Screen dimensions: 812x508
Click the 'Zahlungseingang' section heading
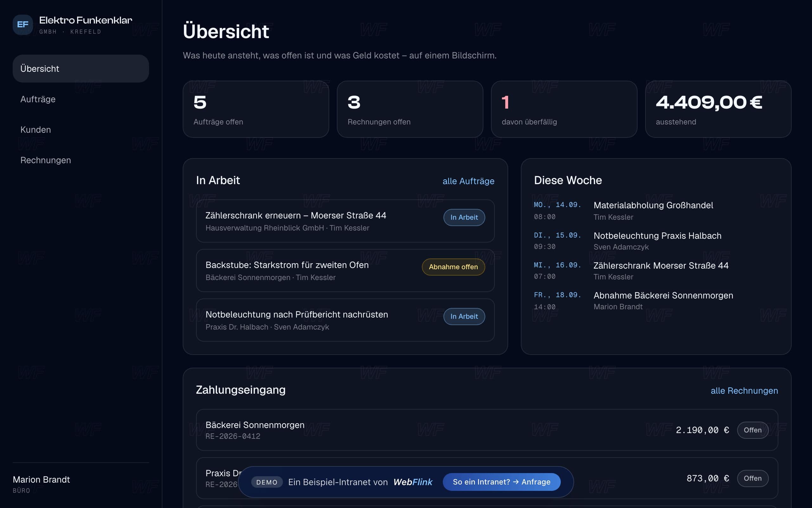click(x=240, y=390)
